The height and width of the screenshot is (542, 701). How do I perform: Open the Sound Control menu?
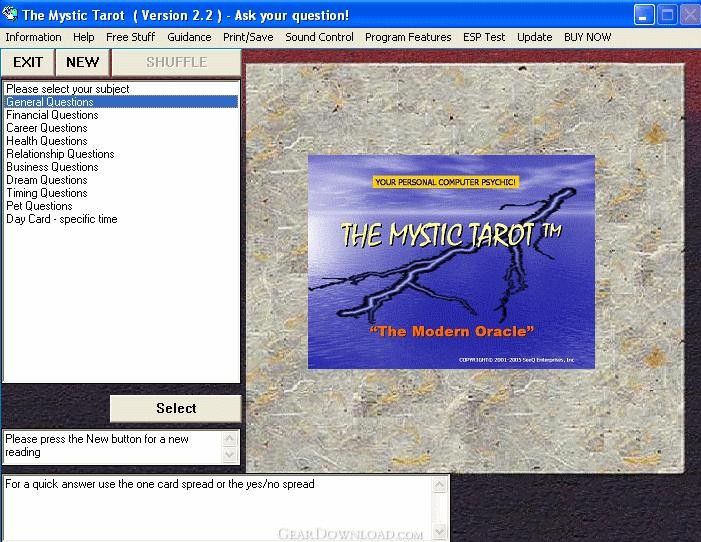point(319,37)
